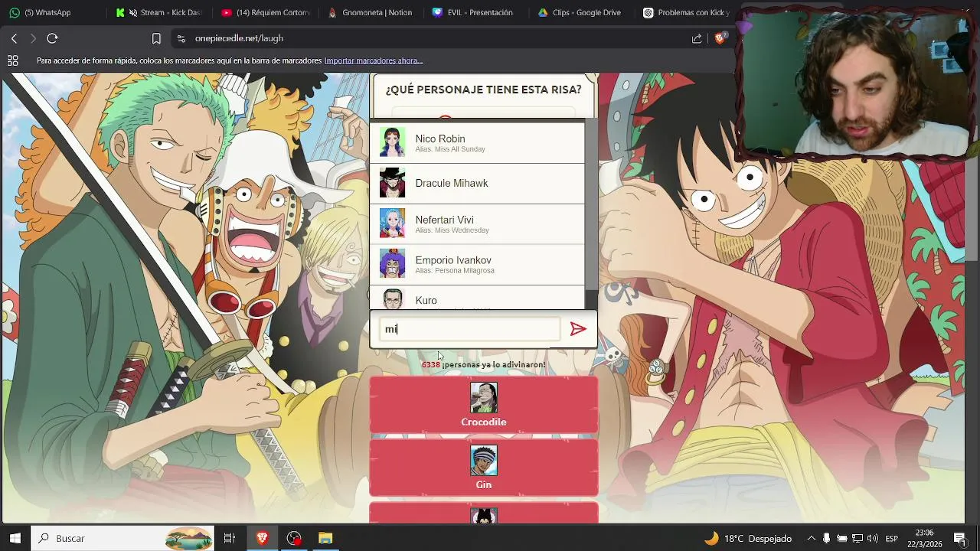This screenshot has height=551, width=980.
Task: Reload the onepiecedle page
Action: click(x=52, y=38)
